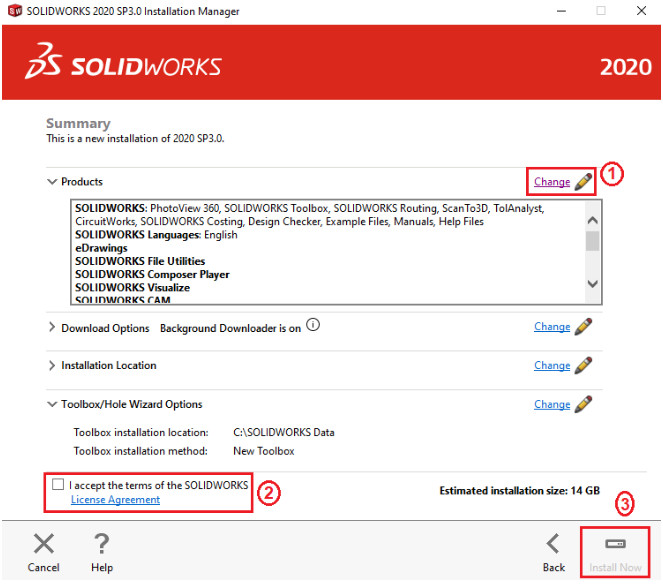Open the License Agreement link
Image resolution: width=663 pixels, height=584 pixels.
click(x=115, y=500)
